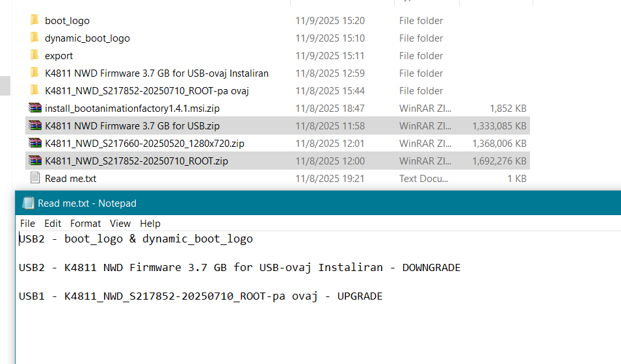Viewport: 621px width, 364px height.
Task: Click the size 1,692,276 KB
Action: 499,161
